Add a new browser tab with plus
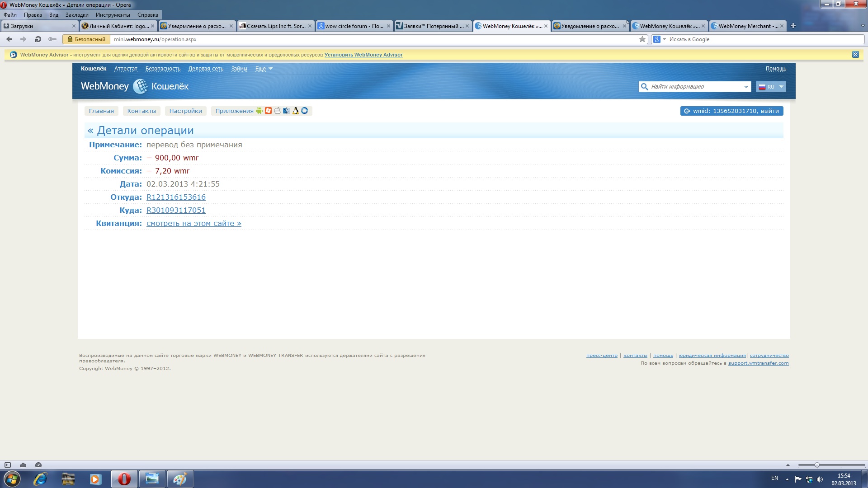Image resolution: width=868 pixels, height=488 pixels. pyautogui.click(x=793, y=26)
